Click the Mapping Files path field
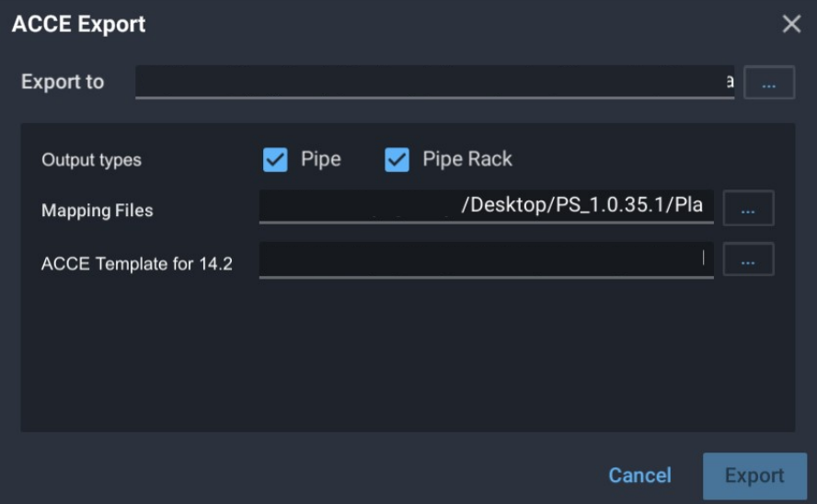 [x=486, y=207]
